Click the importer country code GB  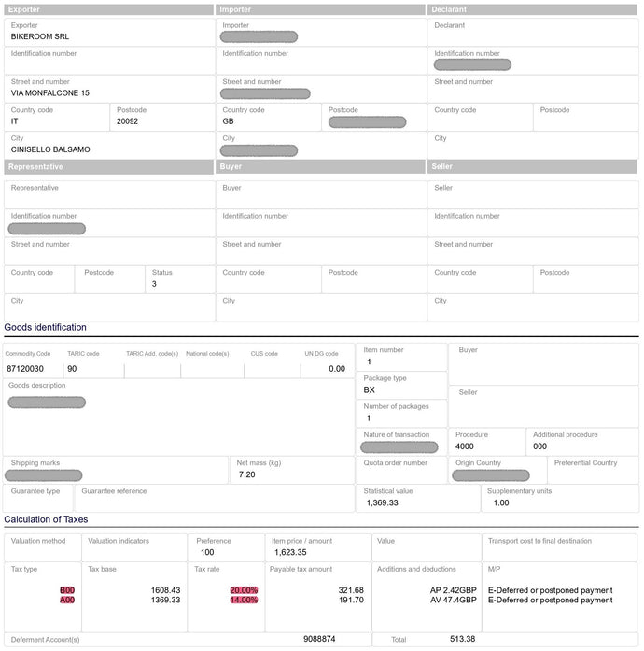coord(228,121)
